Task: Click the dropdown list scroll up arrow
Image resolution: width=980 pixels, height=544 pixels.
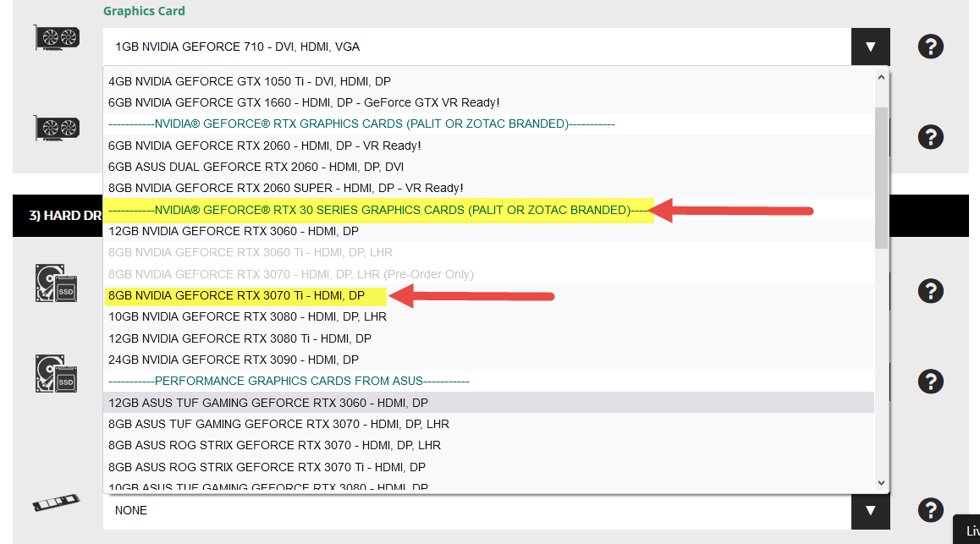Action: (x=881, y=78)
